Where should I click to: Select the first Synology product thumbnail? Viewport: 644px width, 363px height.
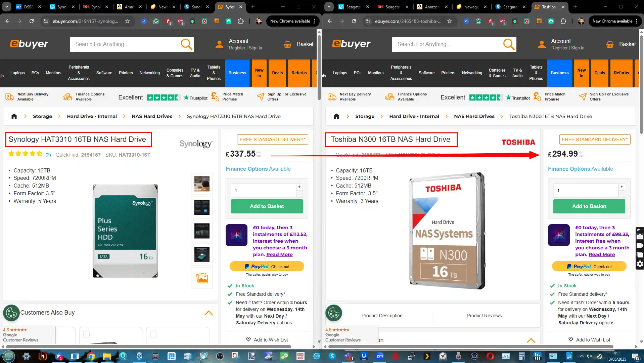click(202, 184)
